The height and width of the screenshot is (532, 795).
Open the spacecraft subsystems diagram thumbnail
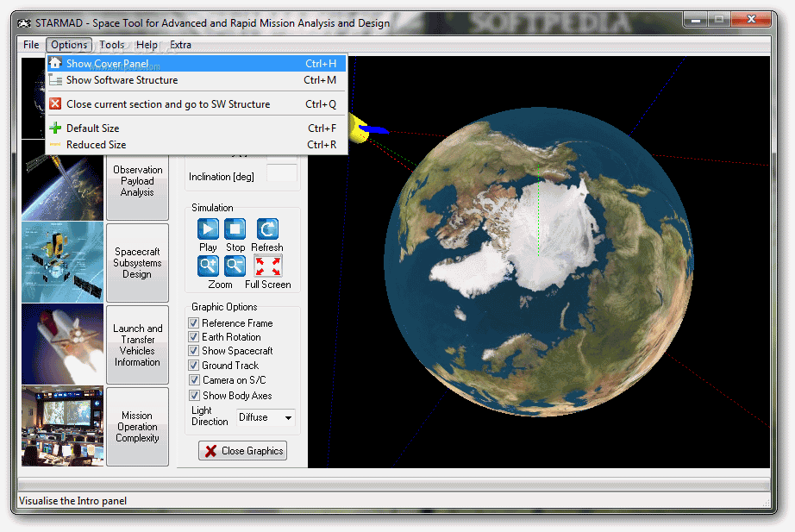(62, 262)
